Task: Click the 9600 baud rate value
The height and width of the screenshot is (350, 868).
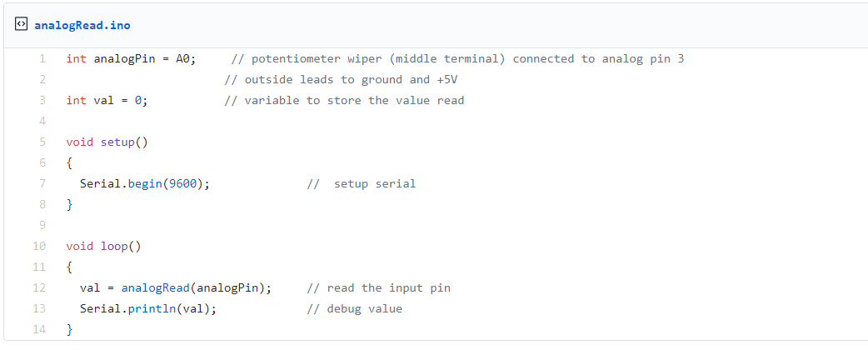Action: click(x=183, y=184)
